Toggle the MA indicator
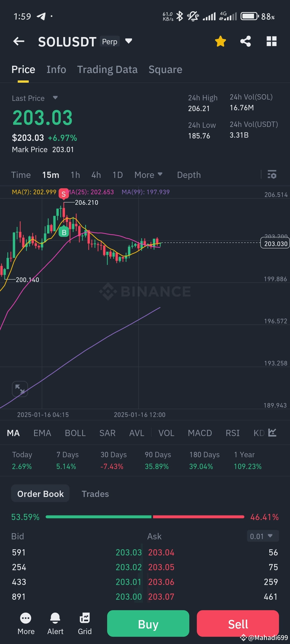The image size is (290, 644). click(x=13, y=433)
